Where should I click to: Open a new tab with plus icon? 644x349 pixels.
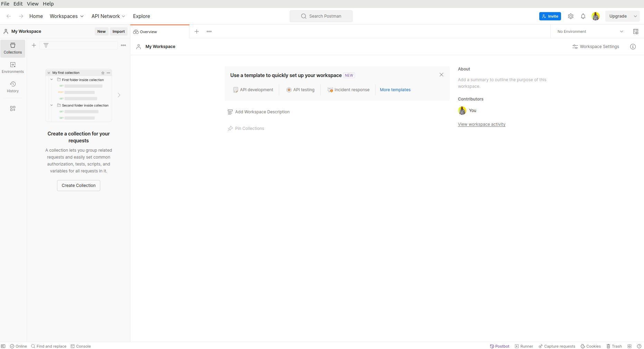click(197, 31)
